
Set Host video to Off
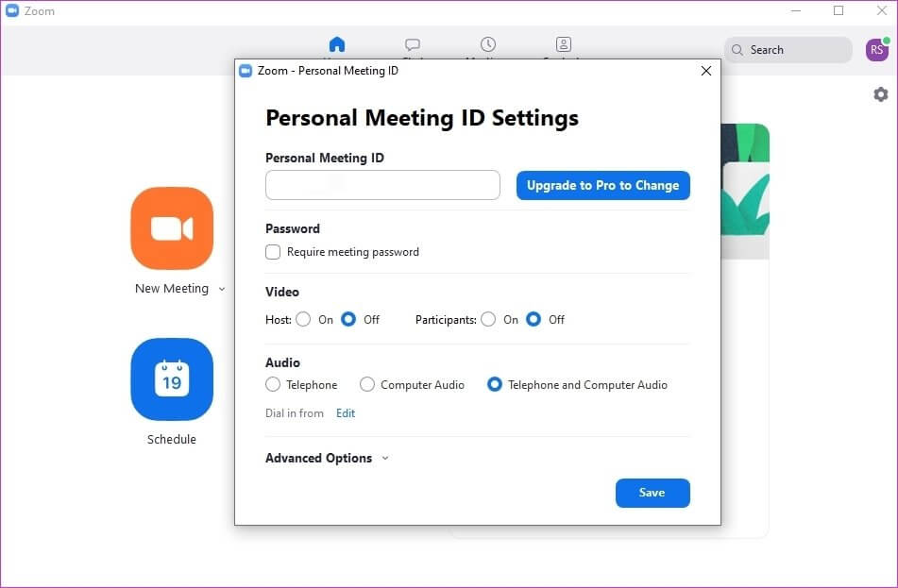pyautogui.click(x=348, y=319)
